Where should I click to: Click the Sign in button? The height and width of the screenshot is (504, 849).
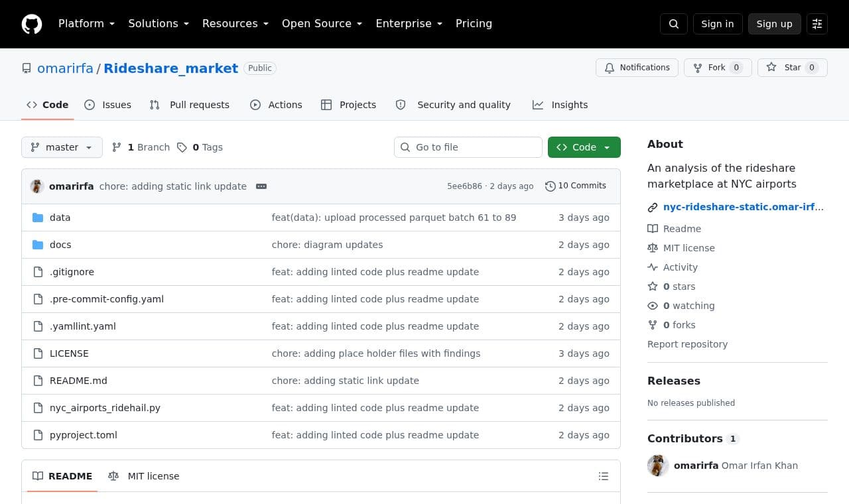point(718,24)
